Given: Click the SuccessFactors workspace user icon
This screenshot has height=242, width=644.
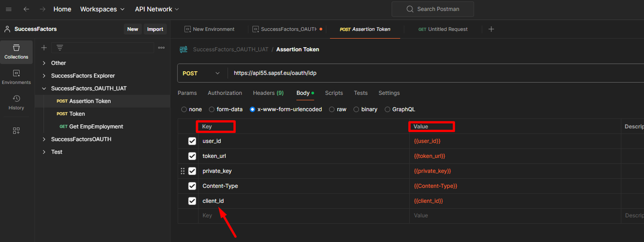Looking at the screenshot, I should point(8,29).
